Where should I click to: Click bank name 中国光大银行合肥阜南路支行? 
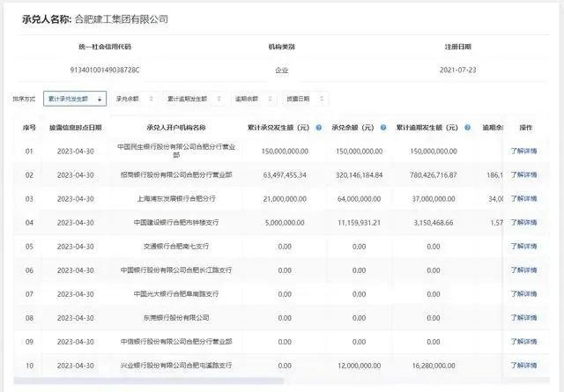coord(176,294)
